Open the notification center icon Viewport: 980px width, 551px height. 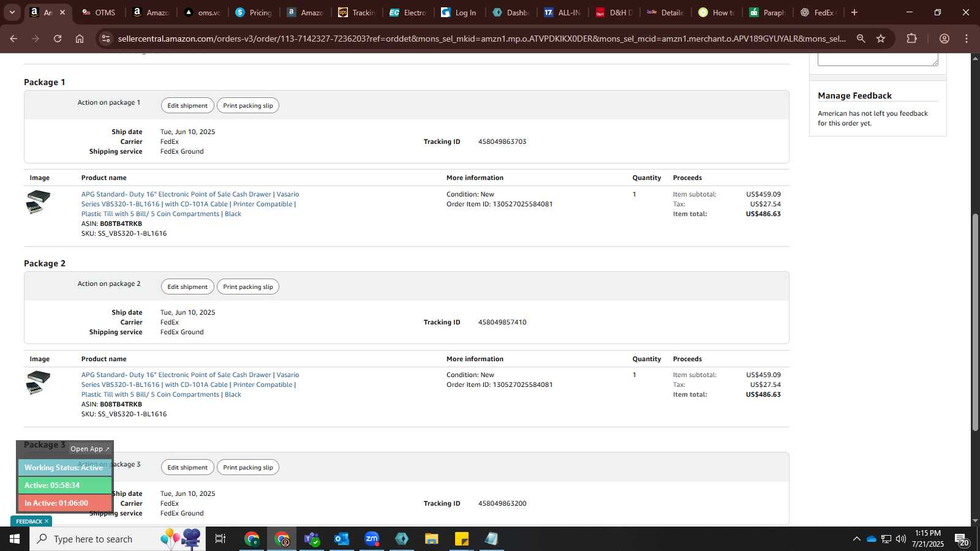[x=962, y=539]
